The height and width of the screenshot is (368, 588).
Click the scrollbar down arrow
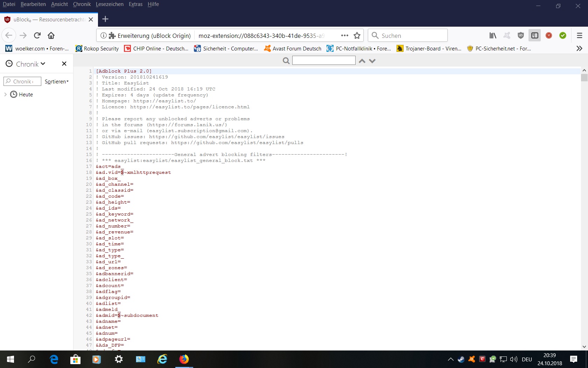[x=584, y=347]
